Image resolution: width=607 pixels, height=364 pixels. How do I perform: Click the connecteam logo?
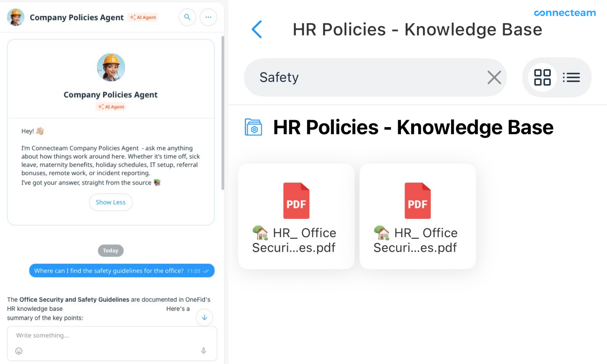(x=565, y=13)
